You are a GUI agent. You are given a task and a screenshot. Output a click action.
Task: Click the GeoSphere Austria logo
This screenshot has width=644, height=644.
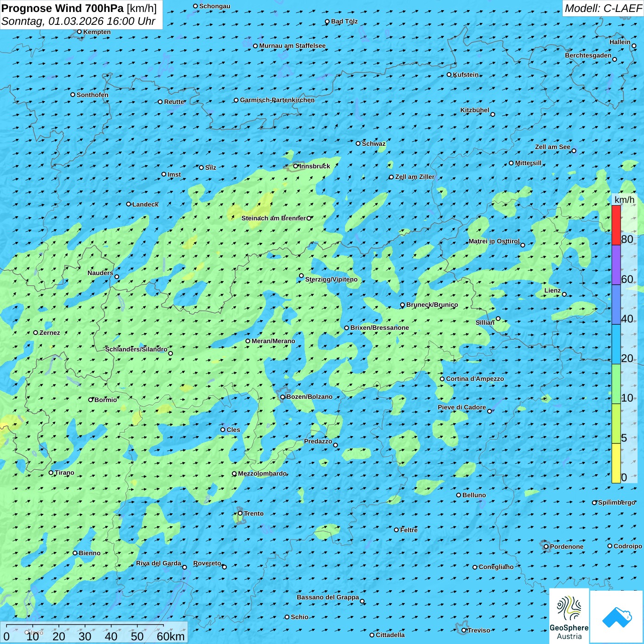pos(569,616)
